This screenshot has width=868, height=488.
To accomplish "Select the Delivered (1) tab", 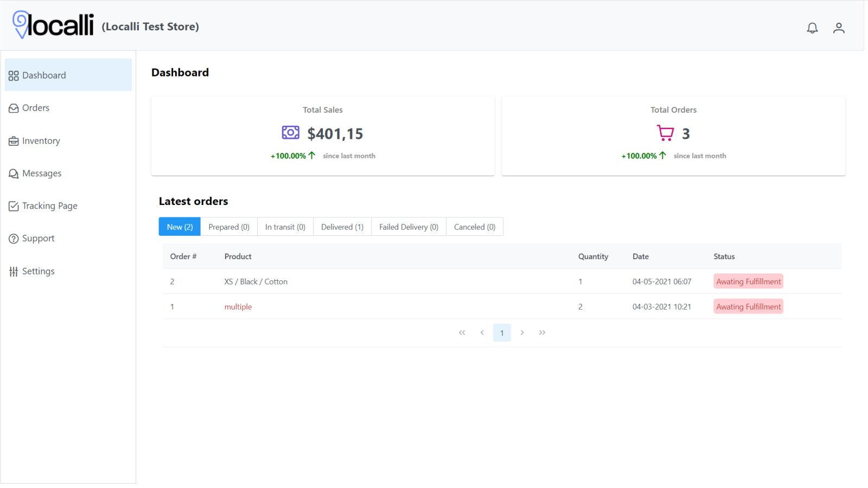I will pos(341,227).
